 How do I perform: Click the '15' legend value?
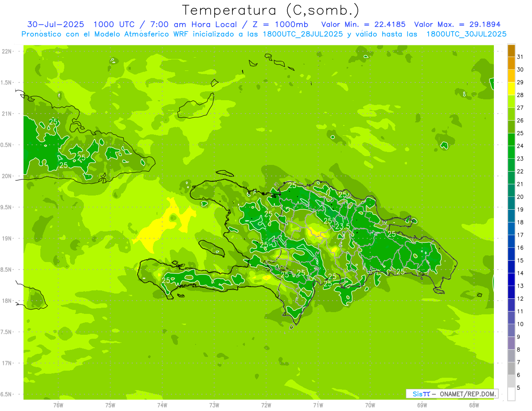pyautogui.click(x=520, y=261)
